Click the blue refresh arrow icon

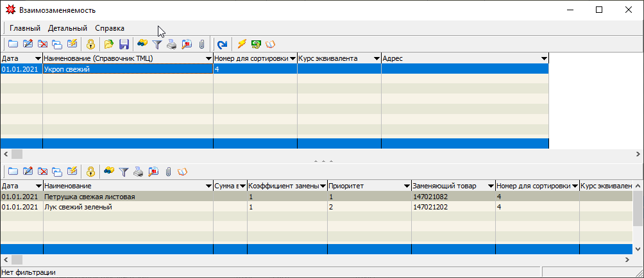click(x=222, y=44)
